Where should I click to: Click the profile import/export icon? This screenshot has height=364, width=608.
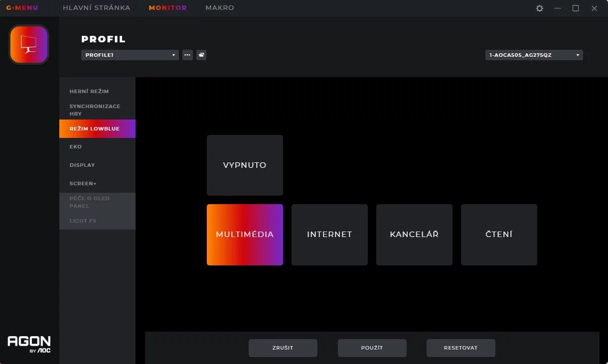[201, 55]
